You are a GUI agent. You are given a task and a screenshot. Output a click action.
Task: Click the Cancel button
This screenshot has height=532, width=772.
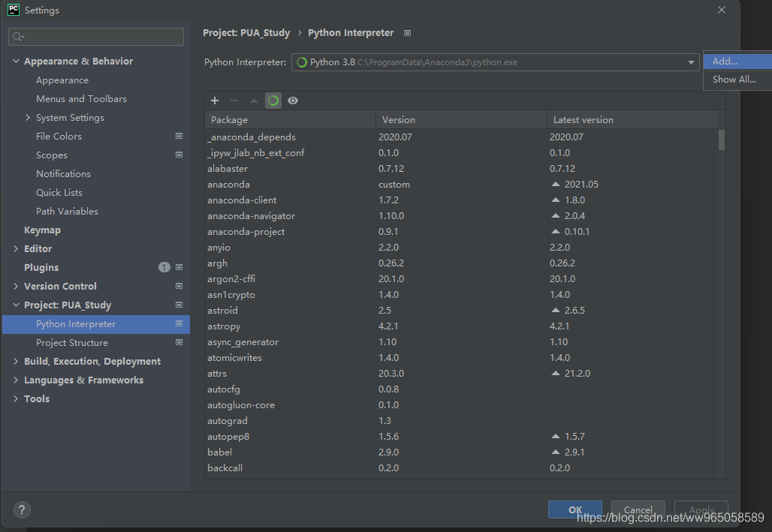pyautogui.click(x=638, y=509)
